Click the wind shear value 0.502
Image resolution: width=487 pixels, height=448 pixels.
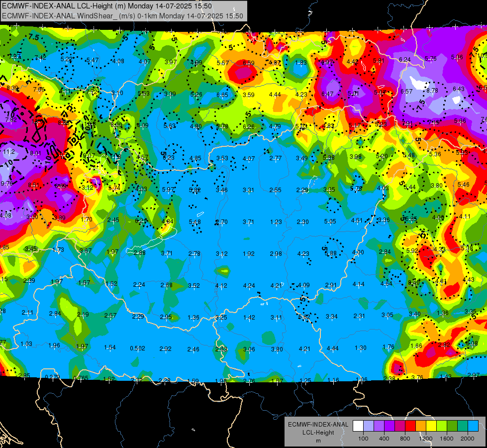(x=137, y=348)
